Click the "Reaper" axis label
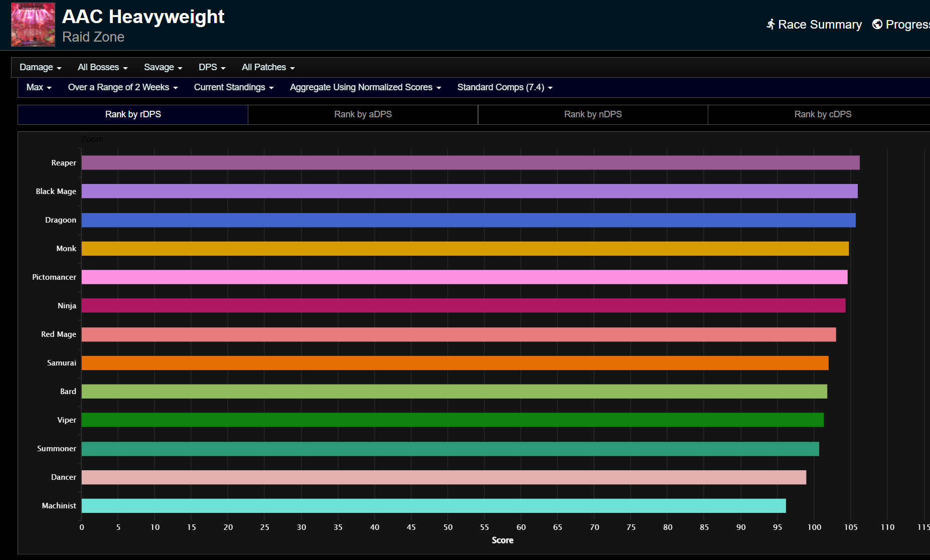Viewport: 930px width, 560px height. tap(64, 163)
